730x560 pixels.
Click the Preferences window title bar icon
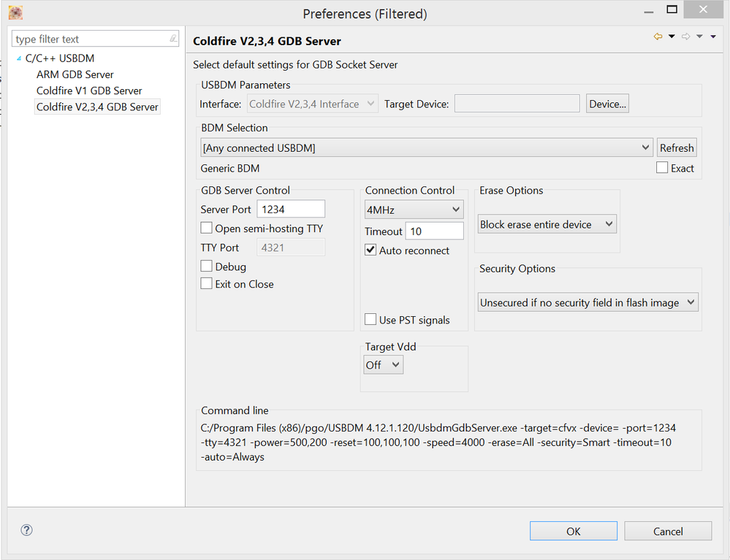tap(15, 13)
